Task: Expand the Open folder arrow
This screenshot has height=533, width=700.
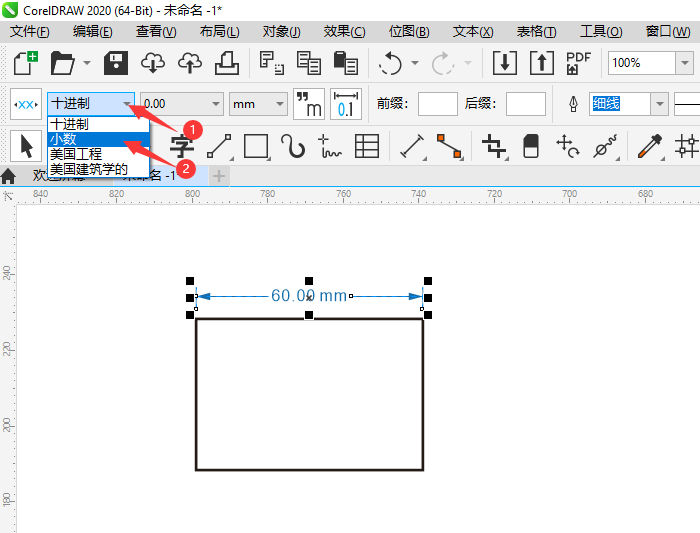Action: point(87,63)
